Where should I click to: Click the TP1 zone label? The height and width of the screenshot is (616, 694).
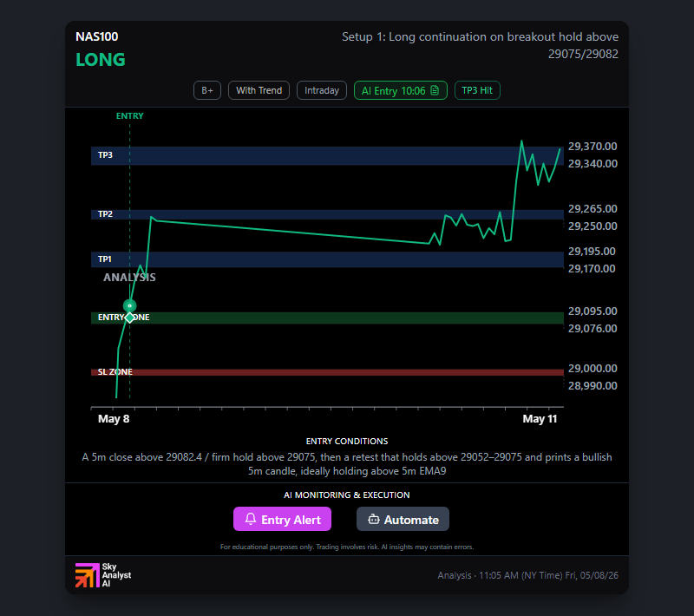point(105,259)
